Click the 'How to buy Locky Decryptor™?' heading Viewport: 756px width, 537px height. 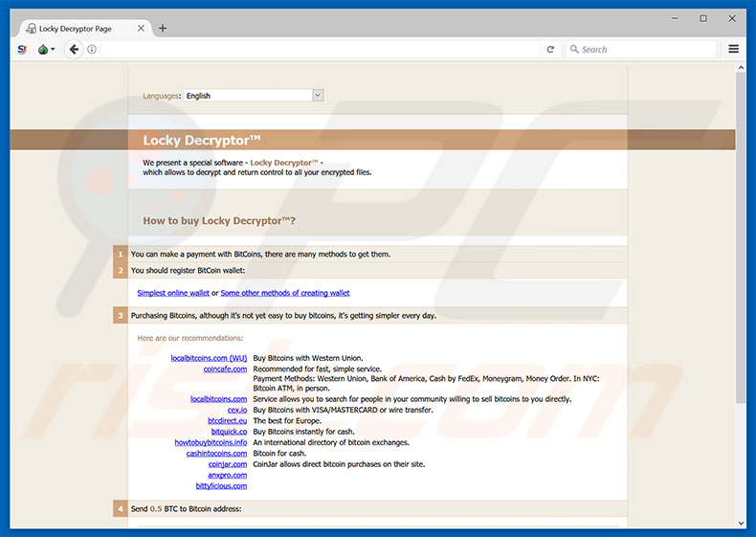tap(219, 220)
